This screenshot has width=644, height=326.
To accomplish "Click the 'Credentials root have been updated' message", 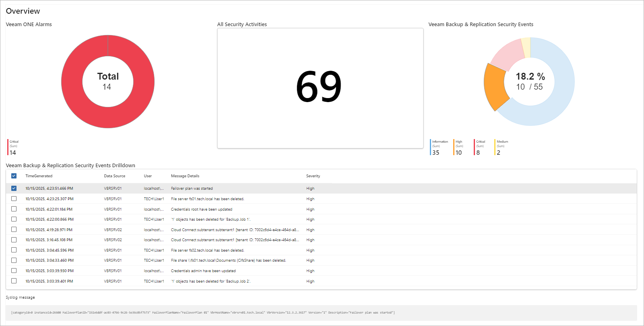I will tap(201, 209).
